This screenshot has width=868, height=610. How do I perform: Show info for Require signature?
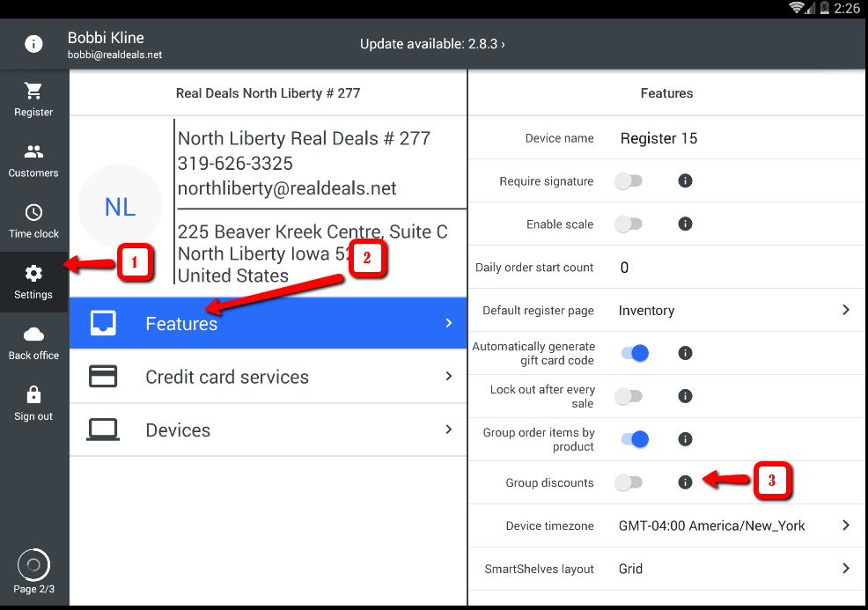tap(685, 181)
